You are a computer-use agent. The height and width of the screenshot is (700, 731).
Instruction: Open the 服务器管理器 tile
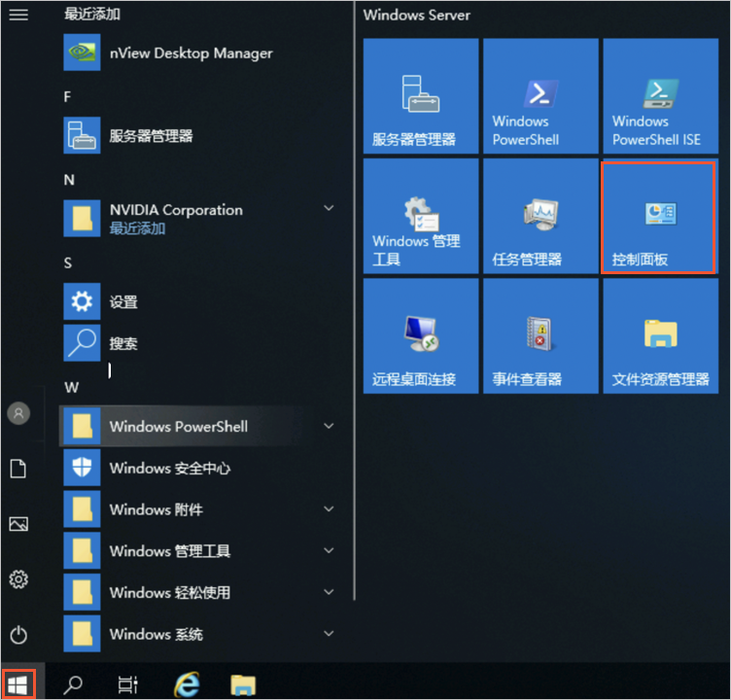[x=420, y=97]
